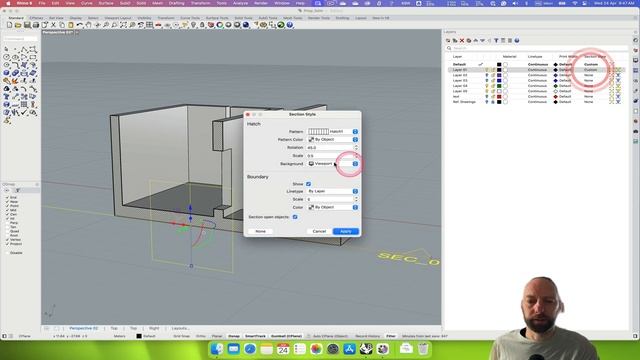This screenshot has width=640, height=360.
Task: Toggle the Near object snap checkbox
Action: [7, 202]
